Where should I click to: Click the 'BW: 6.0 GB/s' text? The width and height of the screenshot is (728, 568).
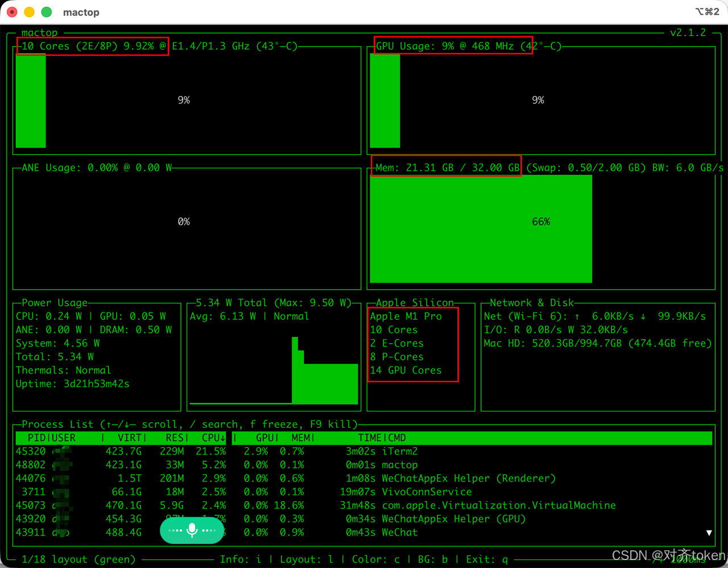(688, 168)
